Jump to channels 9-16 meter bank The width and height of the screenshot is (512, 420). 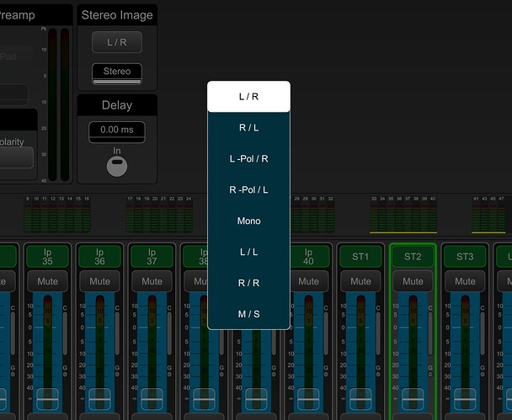click(57, 215)
